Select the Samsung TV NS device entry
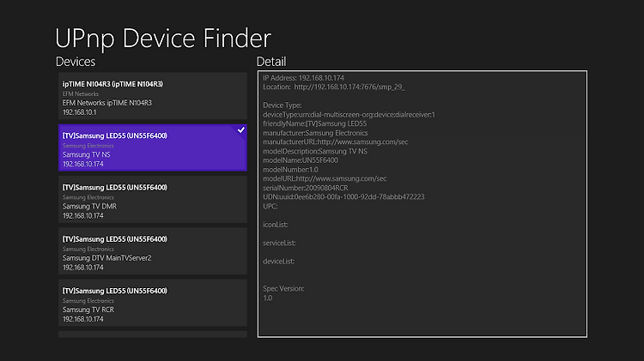The width and height of the screenshot is (644, 361). tap(152, 147)
